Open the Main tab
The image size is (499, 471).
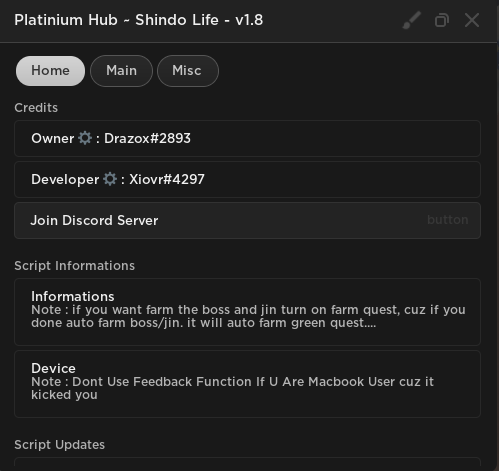[121, 71]
